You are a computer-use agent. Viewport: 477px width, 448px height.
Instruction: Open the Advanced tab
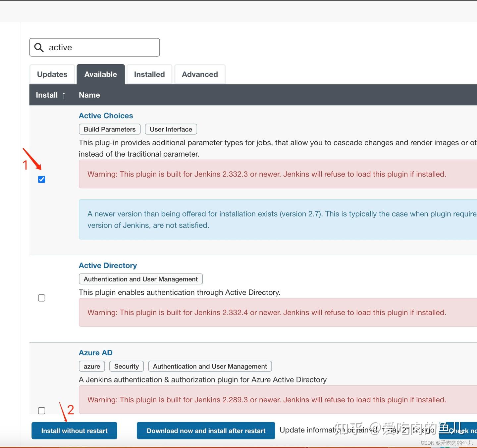tap(200, 74)
